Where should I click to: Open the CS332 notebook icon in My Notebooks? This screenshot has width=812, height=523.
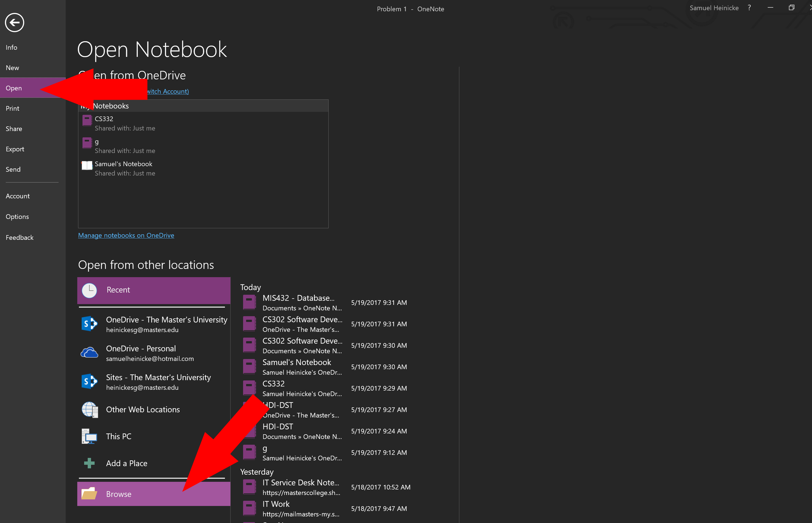(x=87, y=121)
